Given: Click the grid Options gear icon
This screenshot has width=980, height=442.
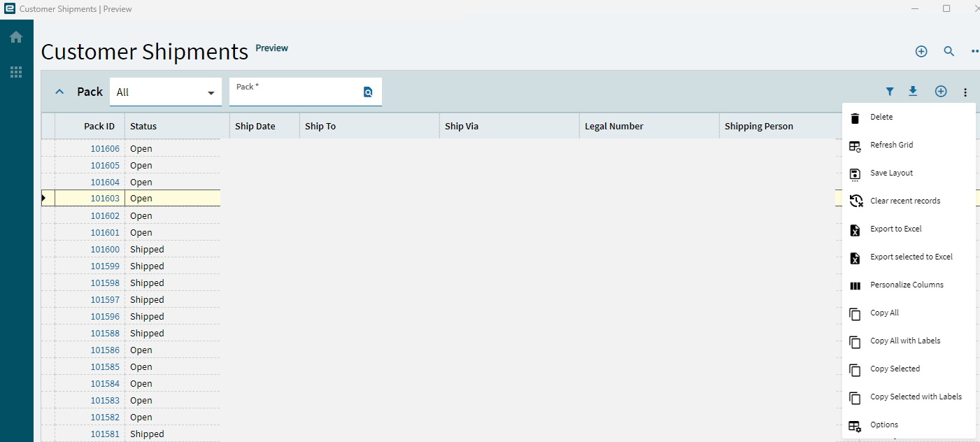Looking at the screenshot, I should coord(855,426).
